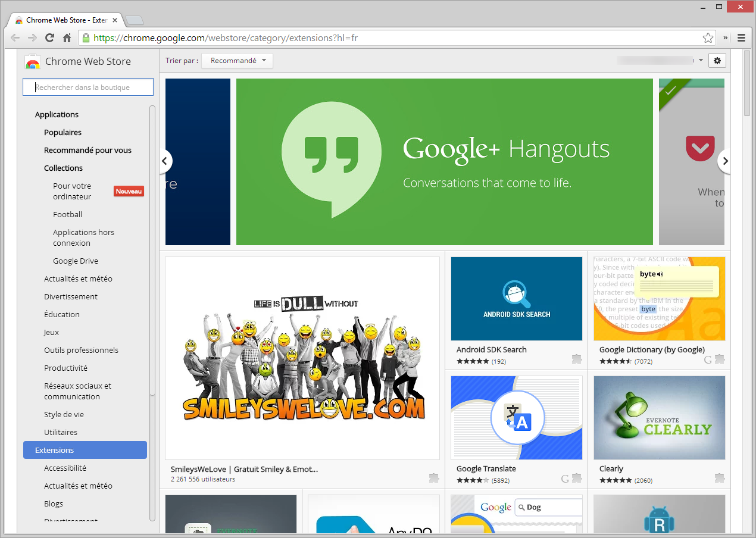Open the Android SDK Search thumbnail

(x=517, y=299)
